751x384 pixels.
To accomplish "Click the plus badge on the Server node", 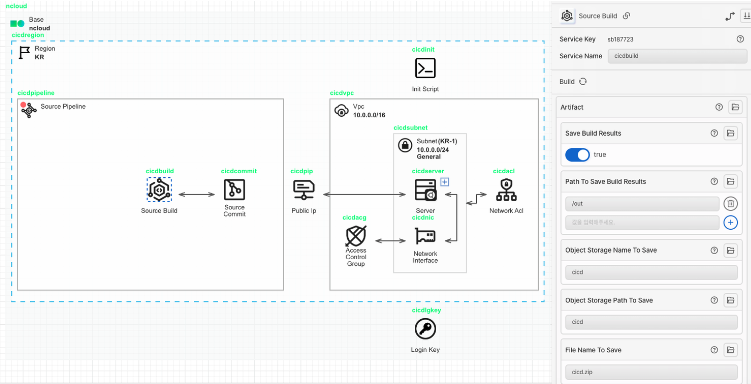I will point(444,181).
